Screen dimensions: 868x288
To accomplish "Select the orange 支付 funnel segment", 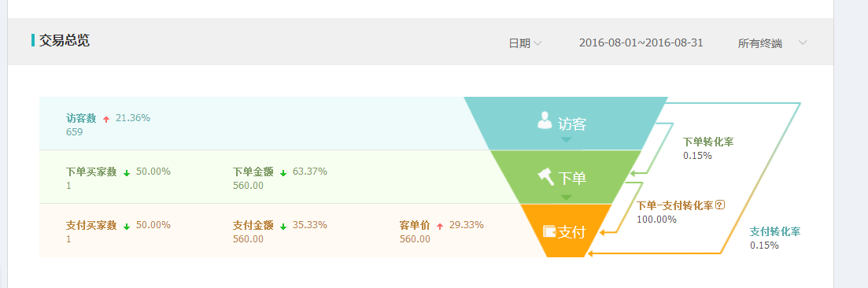I will click(x=566, y=231).
